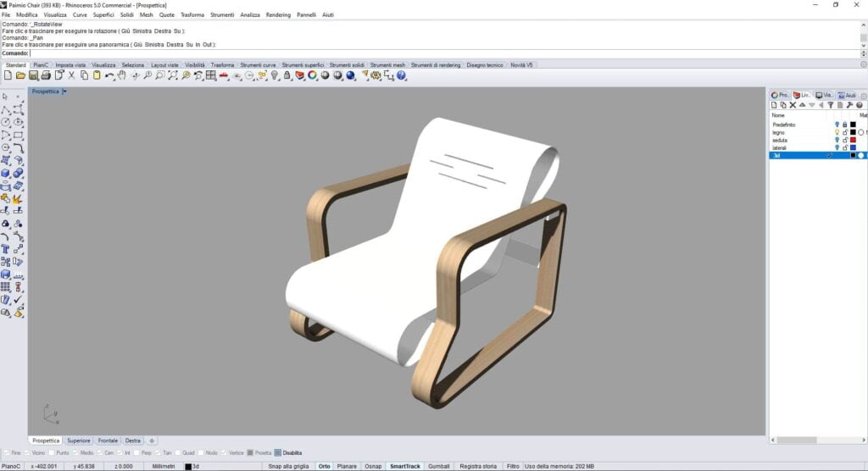Select the Text T tool in left sidebar

click(6, 249)
